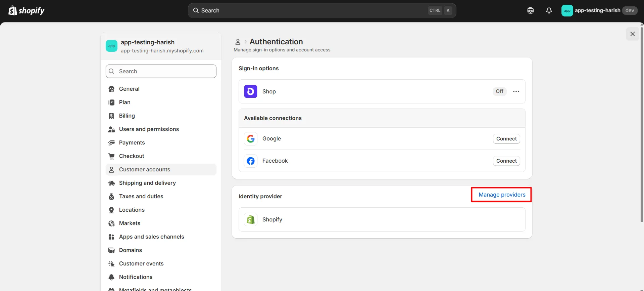This screenshot has height=291, width=644.
Task: Click the Customer accounts person icon
Action: (111, 170)
